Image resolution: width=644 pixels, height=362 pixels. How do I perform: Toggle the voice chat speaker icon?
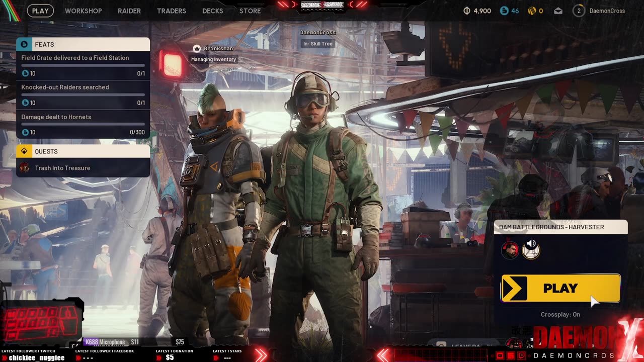tap(531, 244)
